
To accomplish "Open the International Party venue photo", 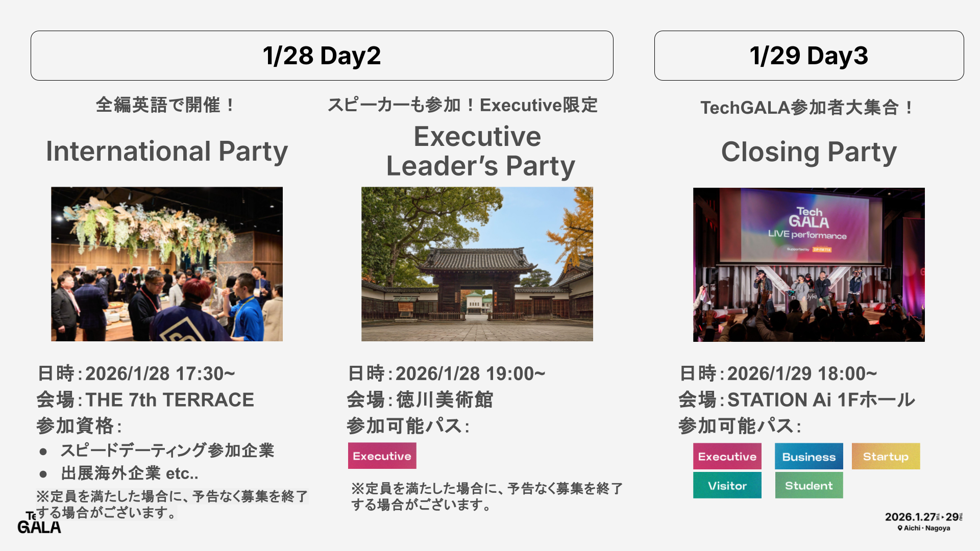I will pos(167,264).
